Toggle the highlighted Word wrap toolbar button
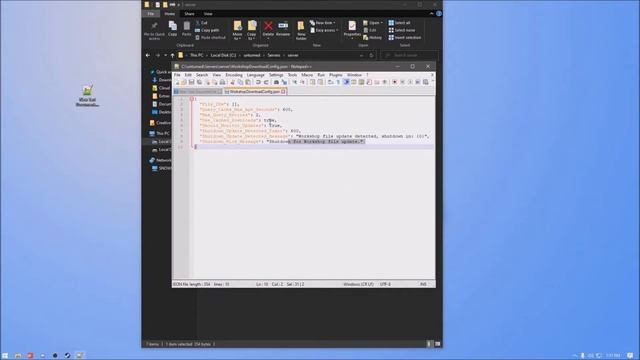Screen dimensions: 640x360 click(346, 82)
